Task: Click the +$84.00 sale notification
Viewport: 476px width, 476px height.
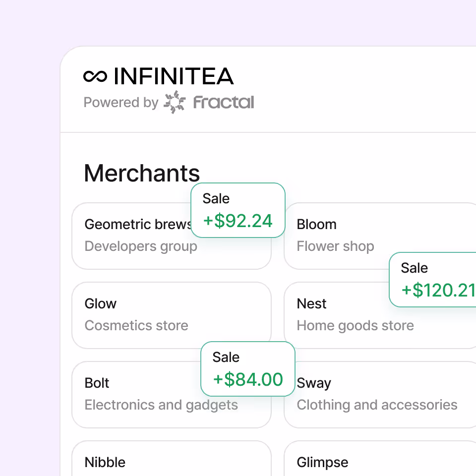Action: click(248, 369)
